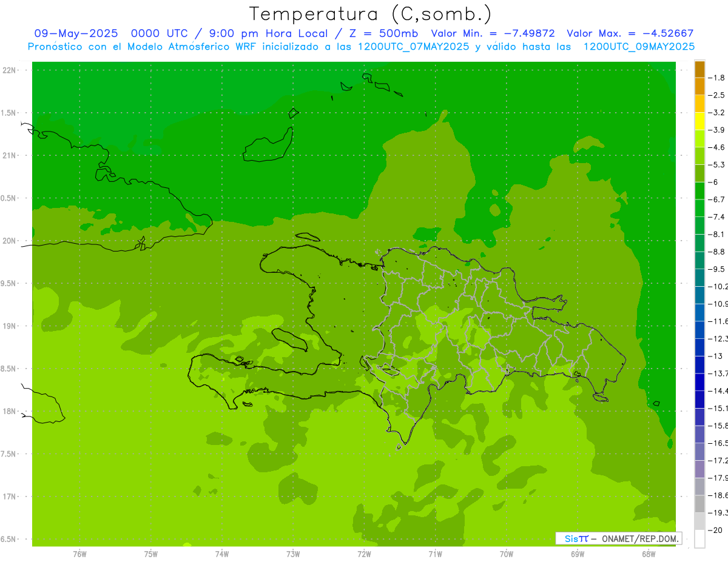Click the -13 colorbar value
Screen dimensions: 728x562
pos(716,356)
